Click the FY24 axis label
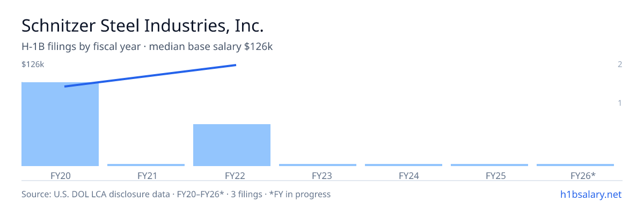Screen dimensions: 644x215 tap(404, 175)
